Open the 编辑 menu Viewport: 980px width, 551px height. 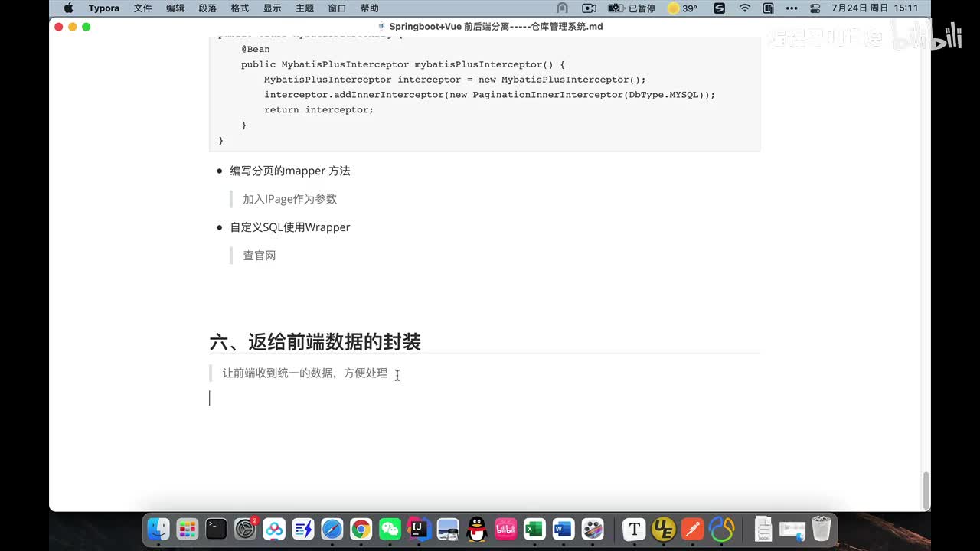click(175, 8)
